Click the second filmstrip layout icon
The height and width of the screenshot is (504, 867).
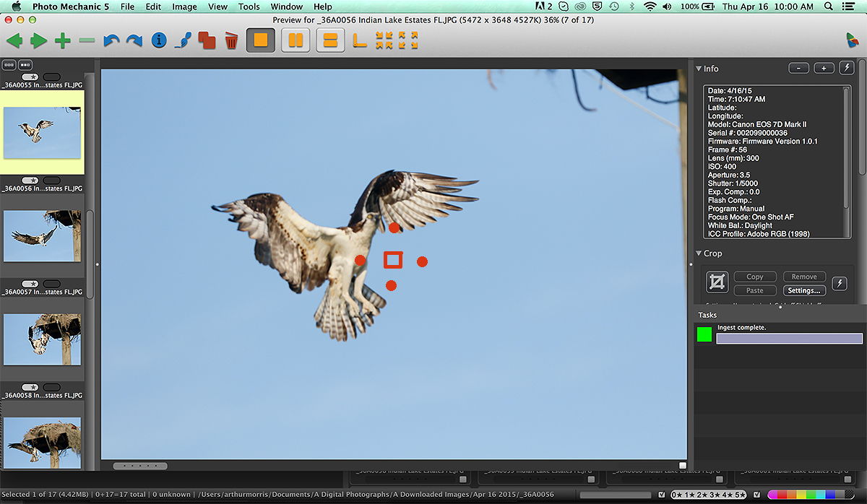pos(25,64)
